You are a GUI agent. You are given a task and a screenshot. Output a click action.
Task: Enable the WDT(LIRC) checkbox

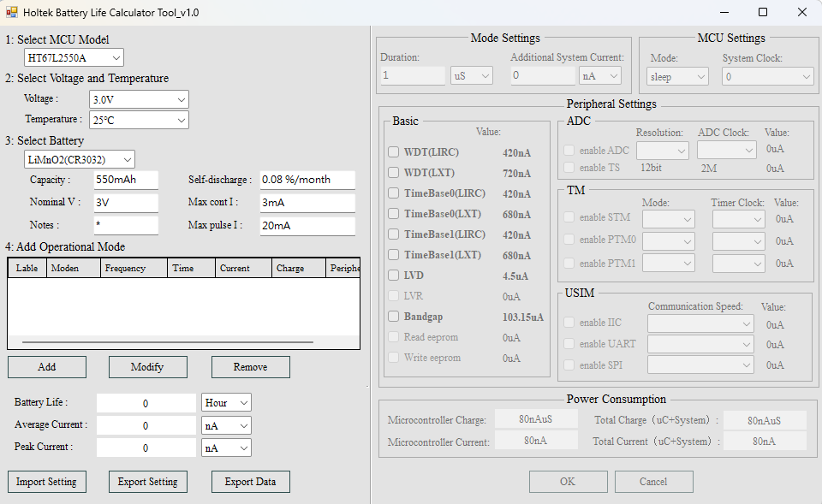coord(394,152)
